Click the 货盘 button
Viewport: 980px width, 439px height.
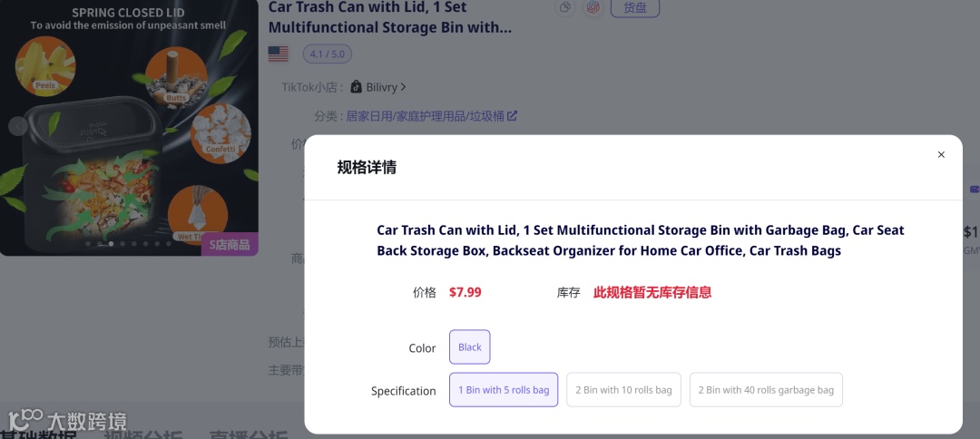[x=635, y=7]
